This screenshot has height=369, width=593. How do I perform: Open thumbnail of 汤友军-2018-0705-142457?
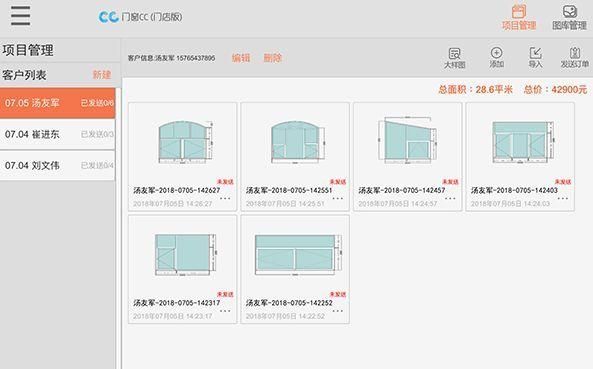pos(407,141)
